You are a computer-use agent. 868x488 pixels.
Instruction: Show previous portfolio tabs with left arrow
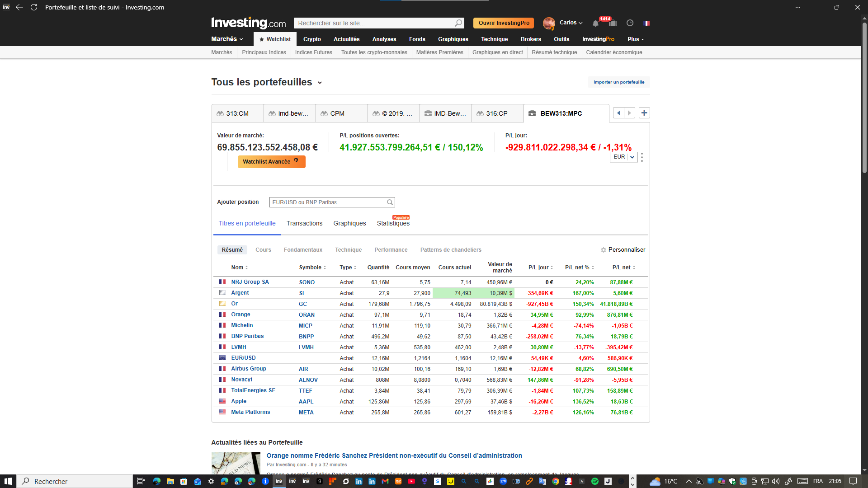(618, 113)
